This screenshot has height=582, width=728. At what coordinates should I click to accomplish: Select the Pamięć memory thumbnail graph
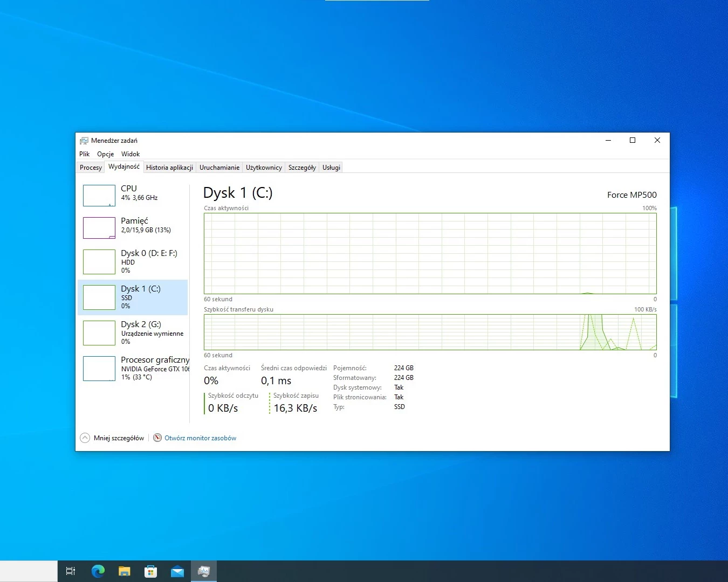pyautogui.click(x=99, y=228)
